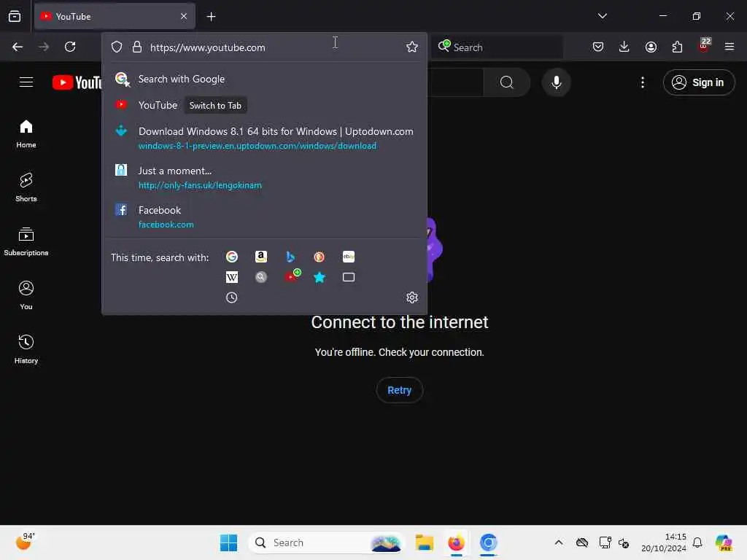Open Firefox View at the tab strip start
Image resolution: width=747 pixels, height=560 pixels.
[x=15, y=16]
